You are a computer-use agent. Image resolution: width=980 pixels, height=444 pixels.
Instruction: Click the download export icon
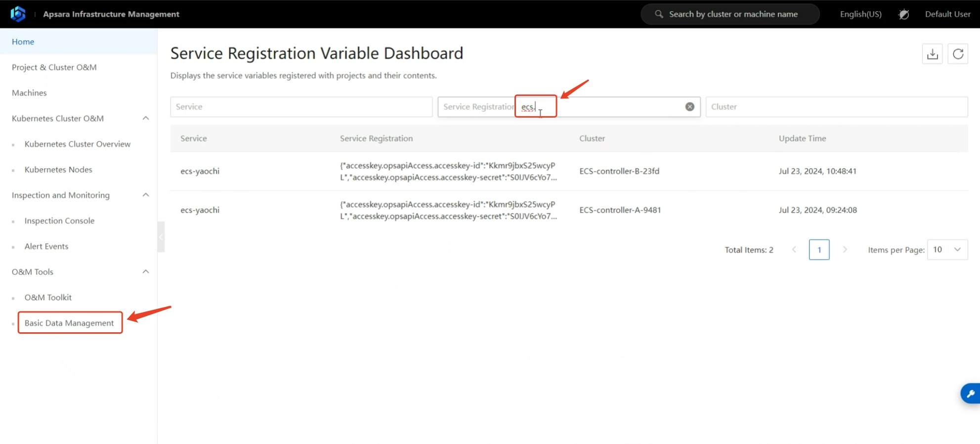coord(932,54)
